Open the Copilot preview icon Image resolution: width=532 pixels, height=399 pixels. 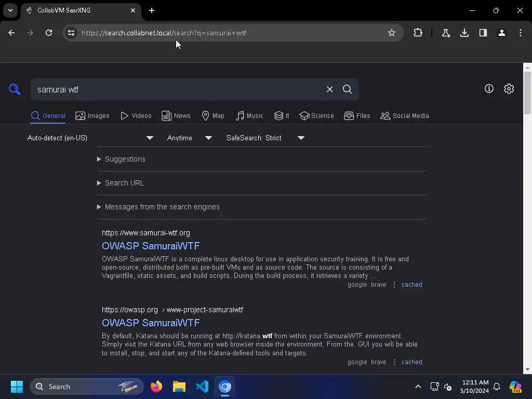coord(516,387)
